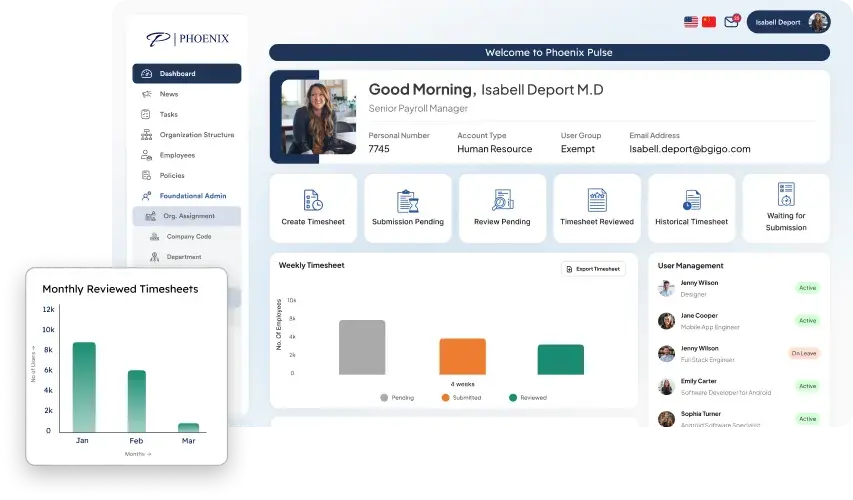Toggle the Pending legend swatch
Image resolution: width=853 pixels, height=500 pixels.
[384, 398]
